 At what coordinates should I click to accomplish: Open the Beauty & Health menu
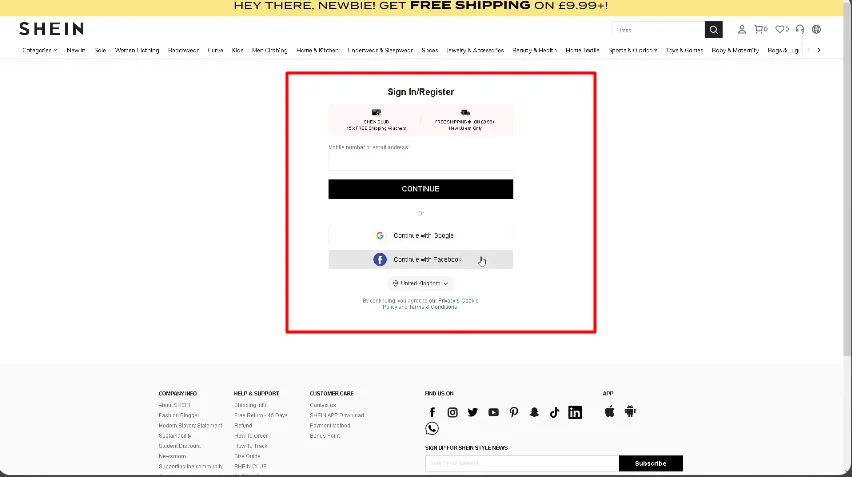coord(535,50)
